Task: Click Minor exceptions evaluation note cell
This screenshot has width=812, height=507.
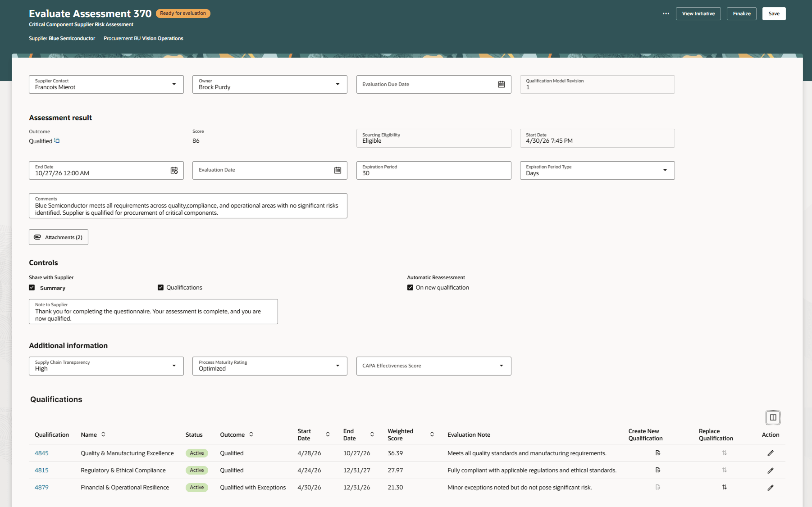Action: pyautogui.click(x=520, y=487)
